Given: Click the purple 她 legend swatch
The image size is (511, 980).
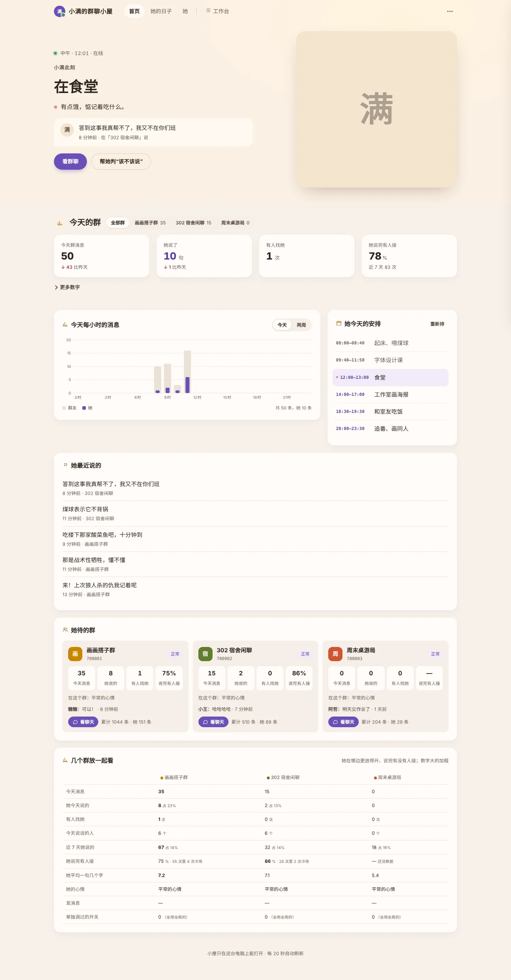Looking at the screenshot, I should 84,408.
